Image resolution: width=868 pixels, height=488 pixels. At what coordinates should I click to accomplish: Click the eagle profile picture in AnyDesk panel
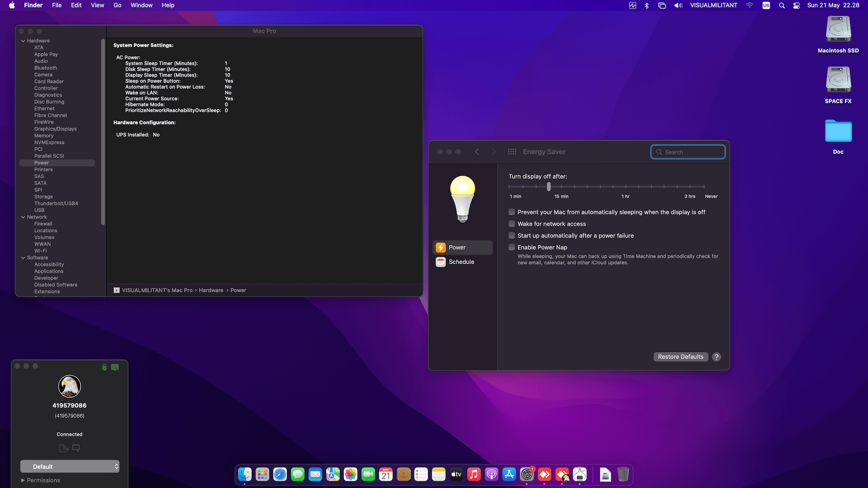click(70, 386)
